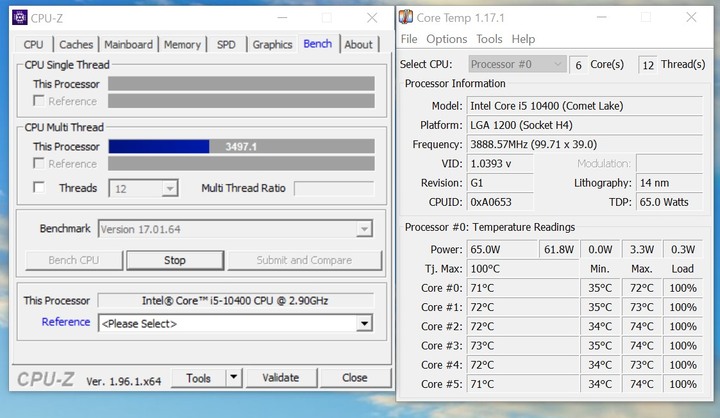Image resolution: width=720 pixels, height=418 pixels.
Task: Enable the Multi Thread Reference checkbox
Action: point(39,163)
